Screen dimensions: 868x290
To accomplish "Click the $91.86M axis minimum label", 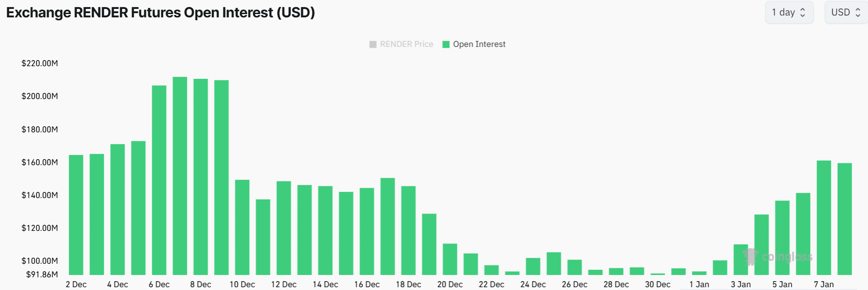I will (x=42, y=275).
